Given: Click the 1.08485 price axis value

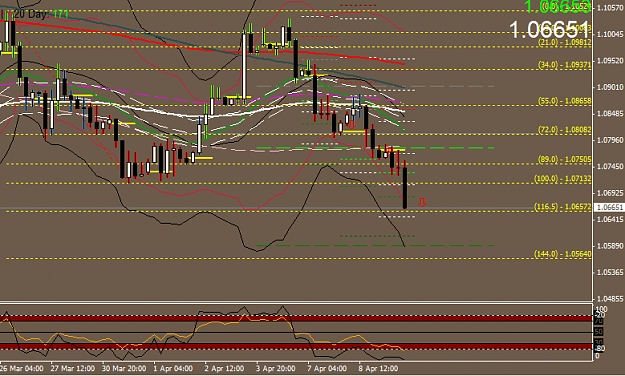Looking at the screenshot, I should coord(610,114).
